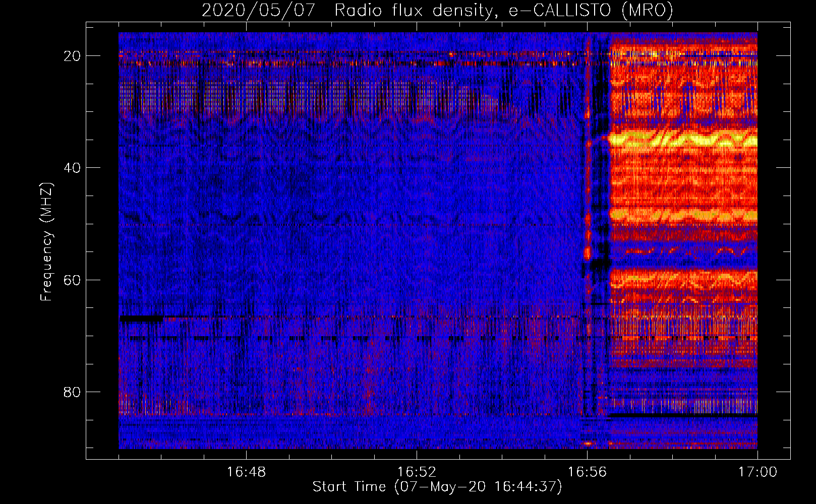Click the "60" frequency tick label

72,280
